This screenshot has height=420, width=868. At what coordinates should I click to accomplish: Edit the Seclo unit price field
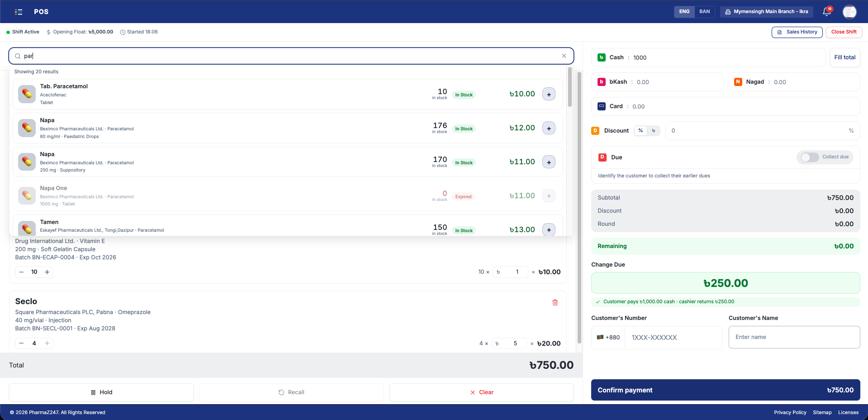(509, 344)
